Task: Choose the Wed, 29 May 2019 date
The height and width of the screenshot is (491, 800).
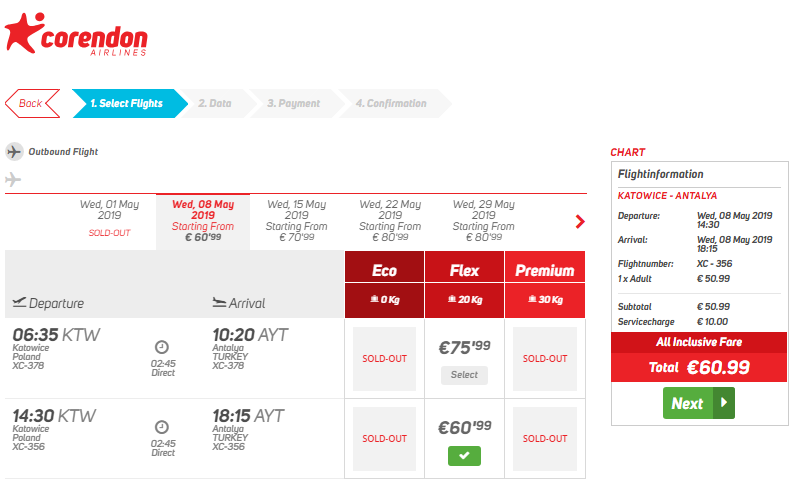Action: (x=484, y=220)
